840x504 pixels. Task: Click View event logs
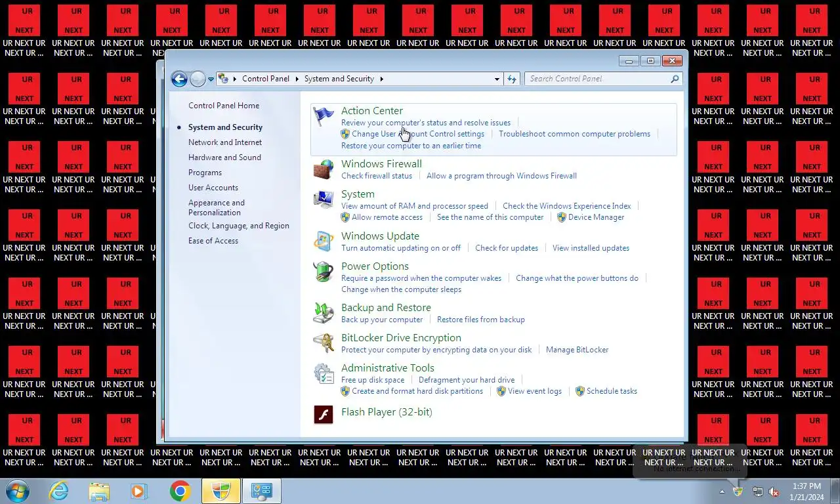click(x=535, y=391)
